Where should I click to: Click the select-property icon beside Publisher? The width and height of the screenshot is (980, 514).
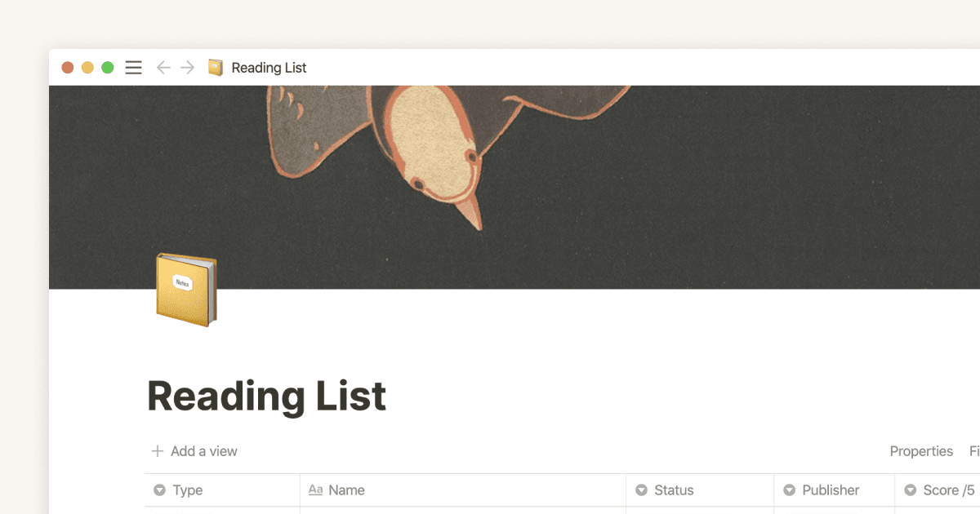[789, 490]
